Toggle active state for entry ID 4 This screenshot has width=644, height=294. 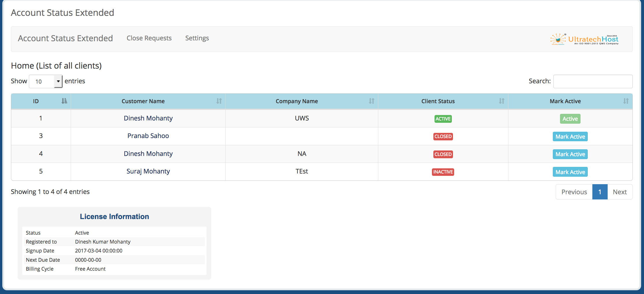(570, 154)
